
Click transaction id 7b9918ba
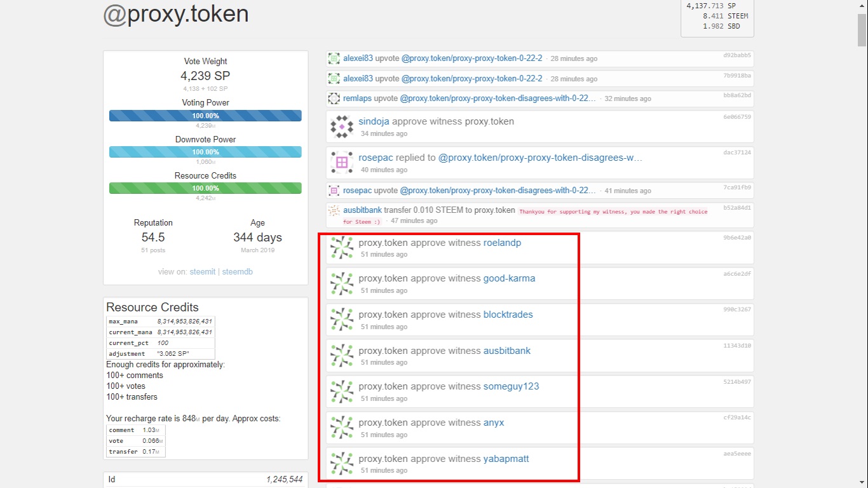737,76
